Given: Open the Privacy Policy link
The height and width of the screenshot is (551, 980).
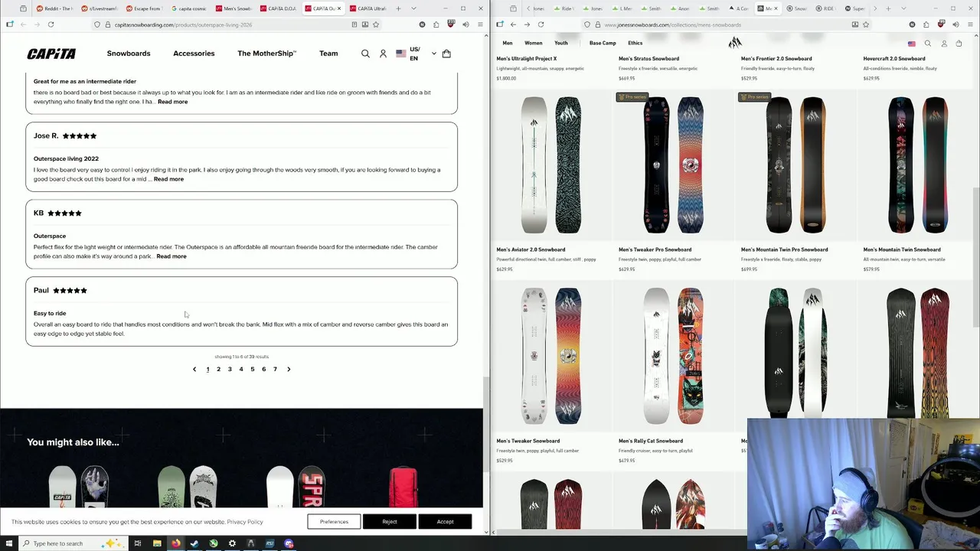Looking at the screenshot, I should coord(245,522).
